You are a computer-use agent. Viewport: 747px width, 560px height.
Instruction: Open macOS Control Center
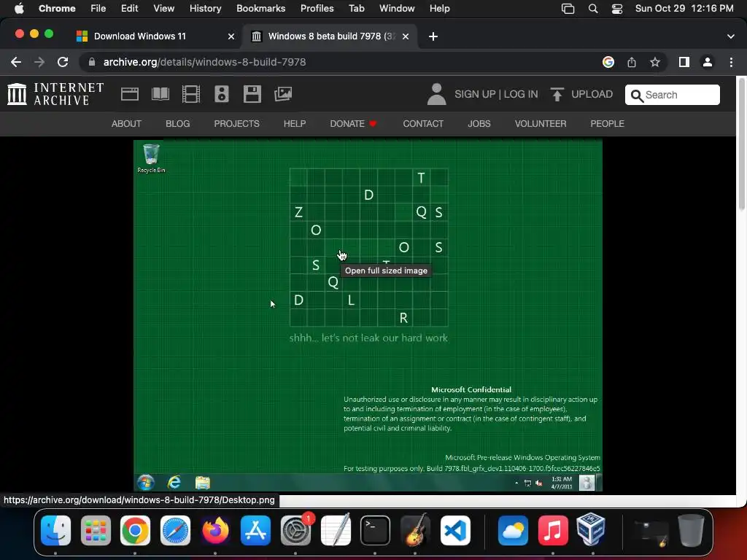pyautogui.click(x=617, y=9)
